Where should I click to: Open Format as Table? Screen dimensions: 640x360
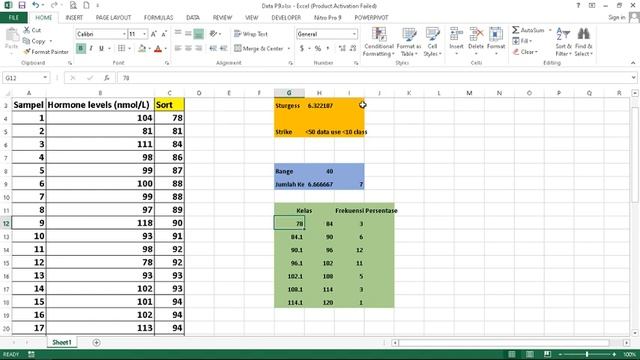[409, 42]
